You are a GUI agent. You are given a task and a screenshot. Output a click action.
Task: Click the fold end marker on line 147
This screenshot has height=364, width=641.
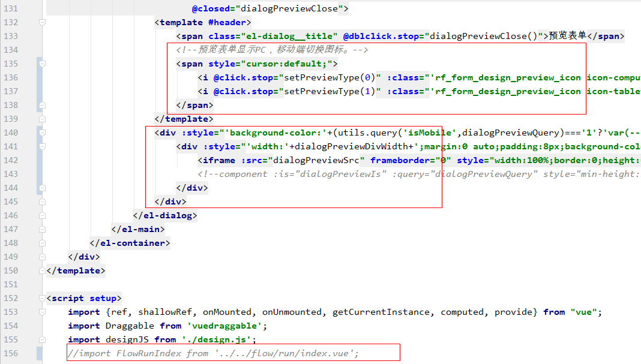[x=42, y=229]
